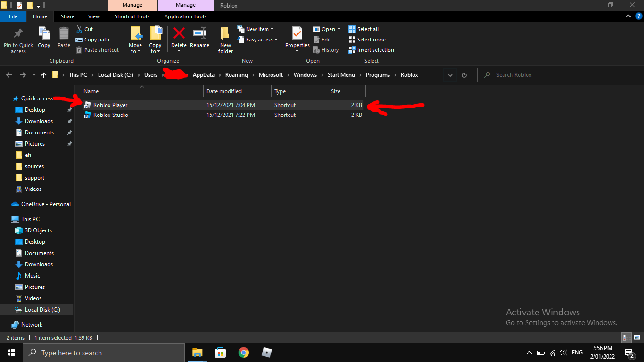Click Pin to Quick access icon
The height and width of the screenshot is (362, 644).
18,33
